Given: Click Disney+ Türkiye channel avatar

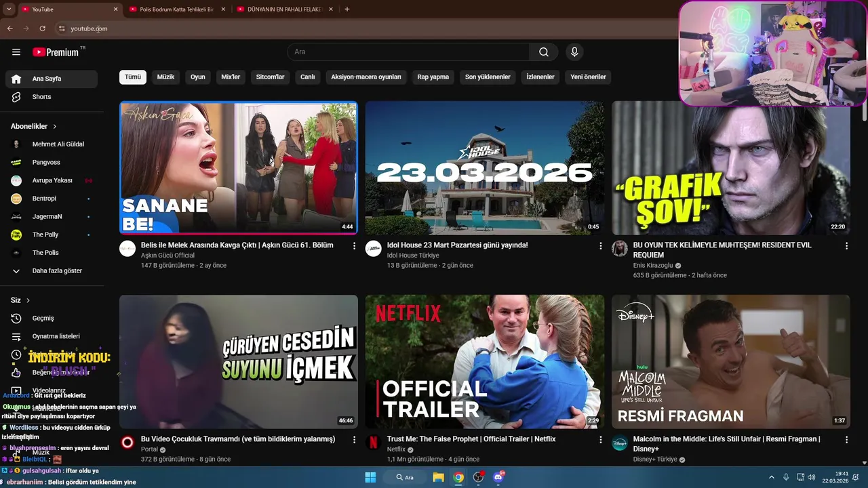Looking at the screenshot, I should click(x=620, y=443).
